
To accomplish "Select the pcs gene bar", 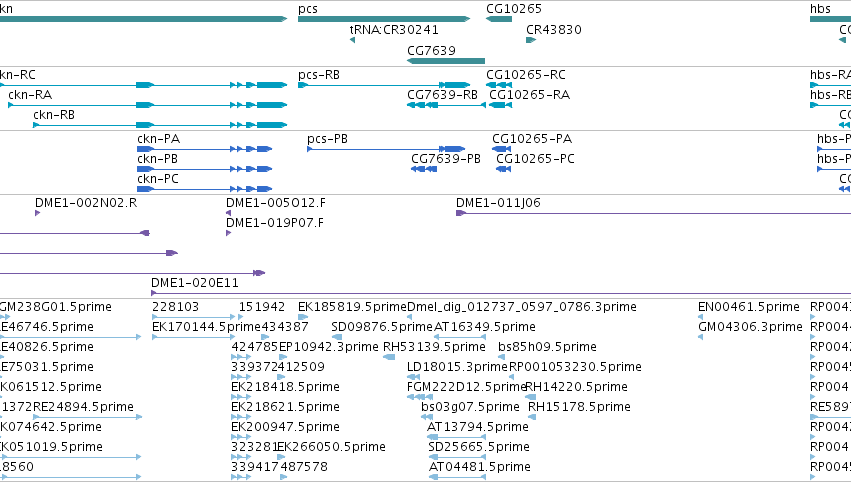I will (384, 19).
